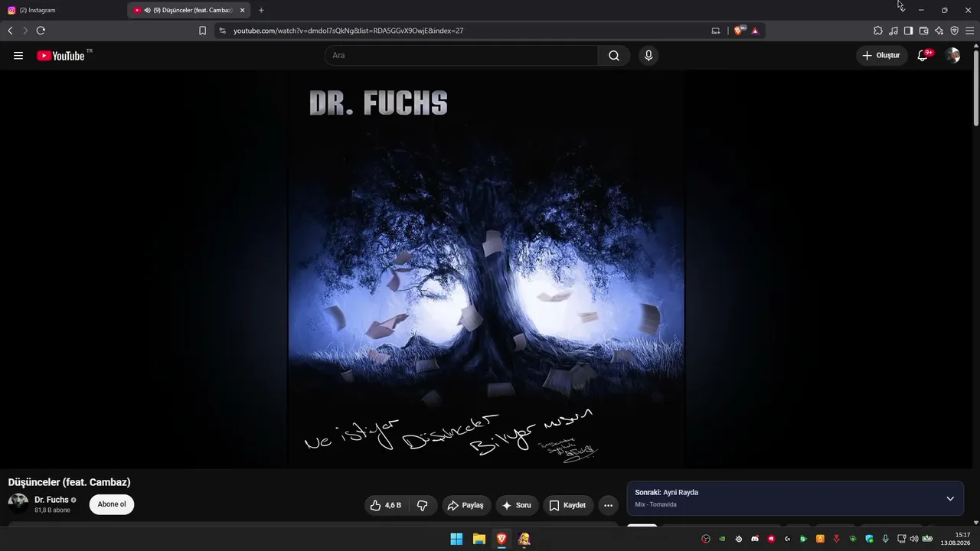This screenshot has width=980, height=551.
Task: Switch to the Instagram tab
Action: click(63, 10)
